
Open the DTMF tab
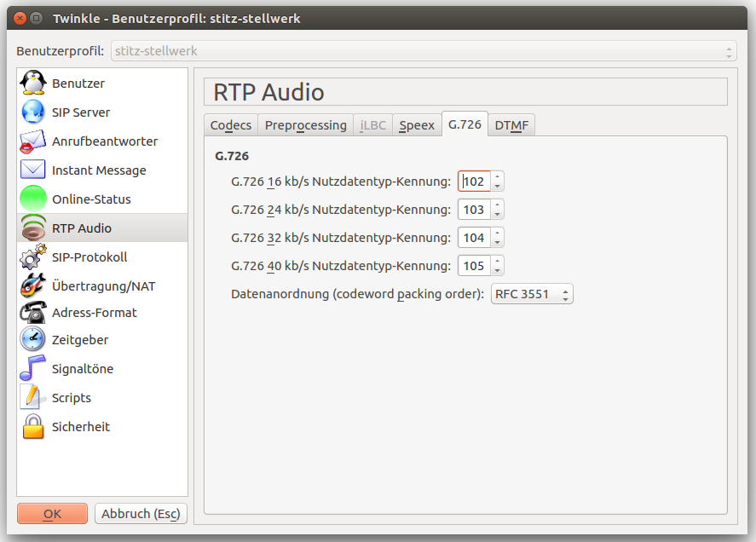click(x=511, y=125)
